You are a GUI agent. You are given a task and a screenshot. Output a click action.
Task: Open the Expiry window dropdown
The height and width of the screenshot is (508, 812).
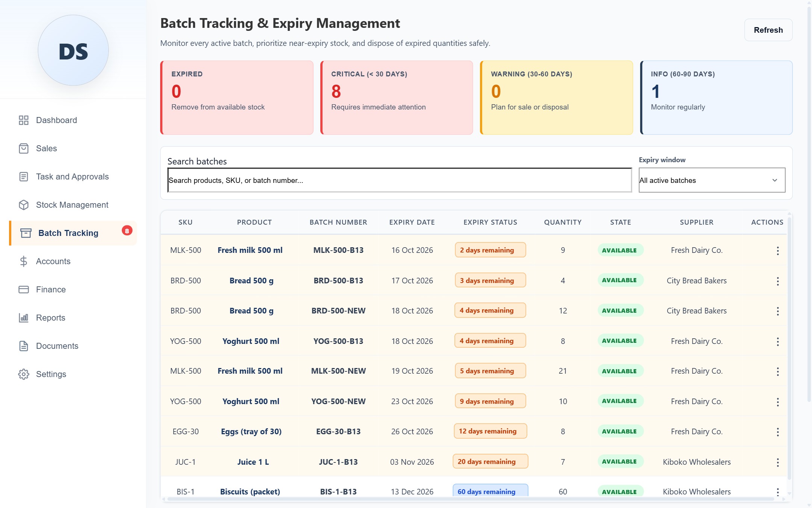tap(712, 180)
